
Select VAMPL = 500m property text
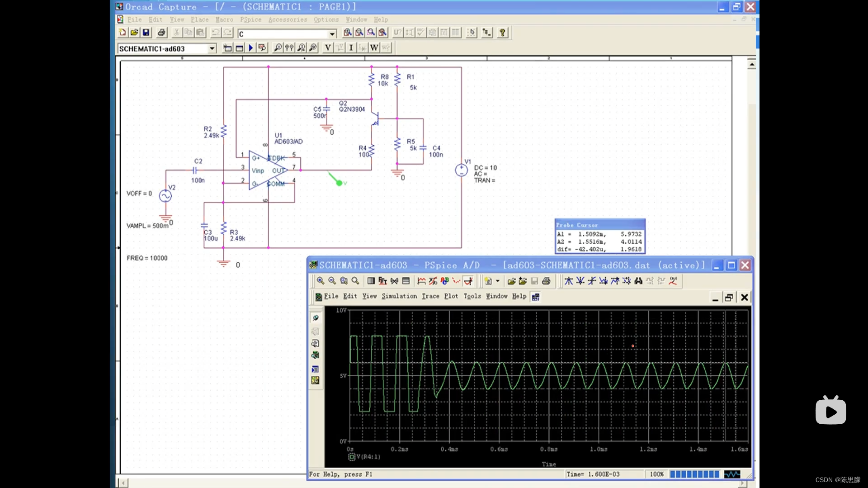point(147,226)
